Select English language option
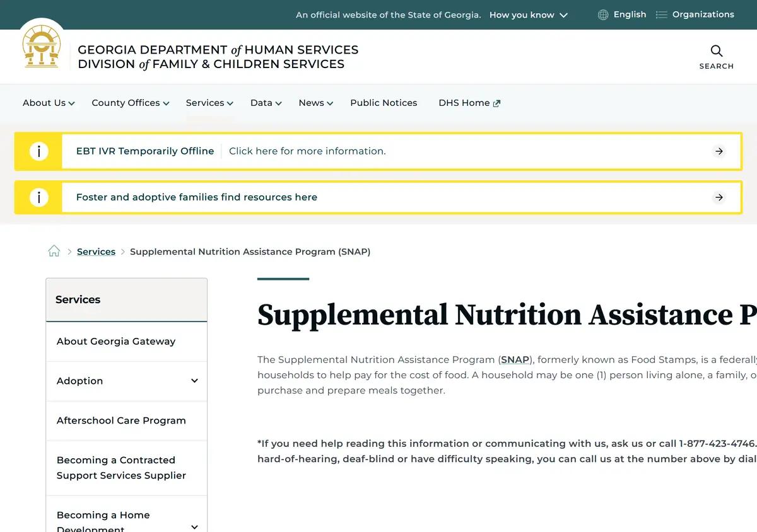 click(630, 14)
